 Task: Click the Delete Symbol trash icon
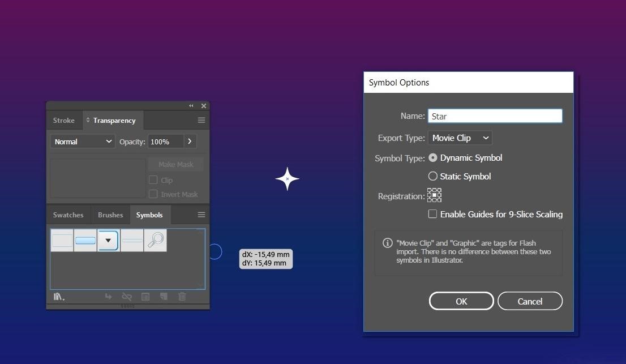click(x=182, y=297)
